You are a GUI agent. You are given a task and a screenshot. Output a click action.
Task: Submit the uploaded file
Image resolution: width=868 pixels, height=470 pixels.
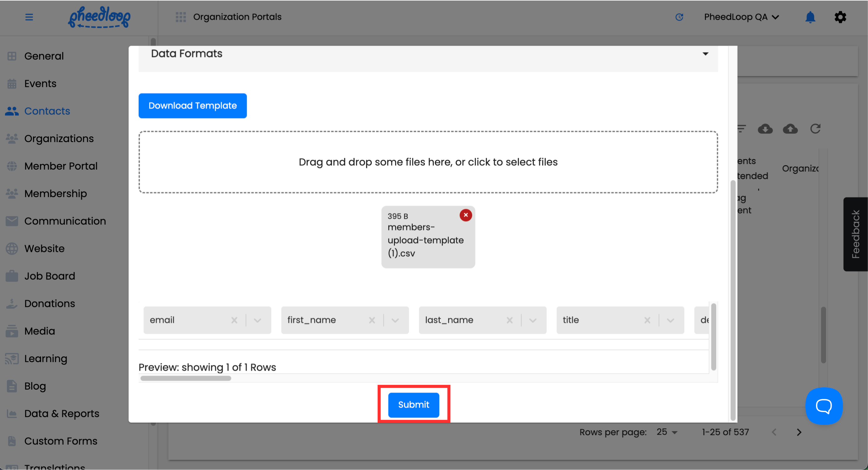[x=413, y=405]
